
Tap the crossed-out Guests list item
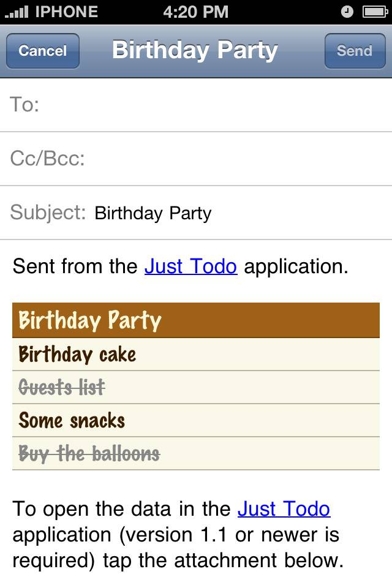pos(196,387)
